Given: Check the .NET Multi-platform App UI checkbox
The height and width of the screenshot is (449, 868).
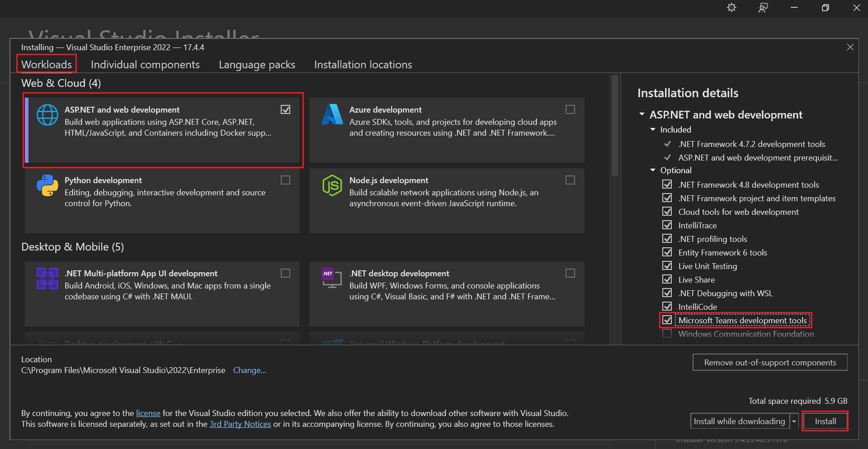Looking at the screenshot, I should coord(285,273).
